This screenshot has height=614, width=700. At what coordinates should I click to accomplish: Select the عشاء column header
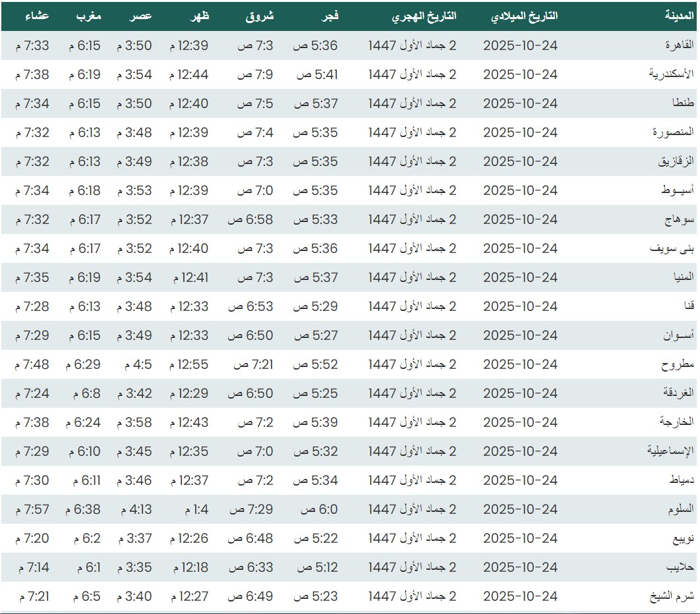[x=37, y=16]
